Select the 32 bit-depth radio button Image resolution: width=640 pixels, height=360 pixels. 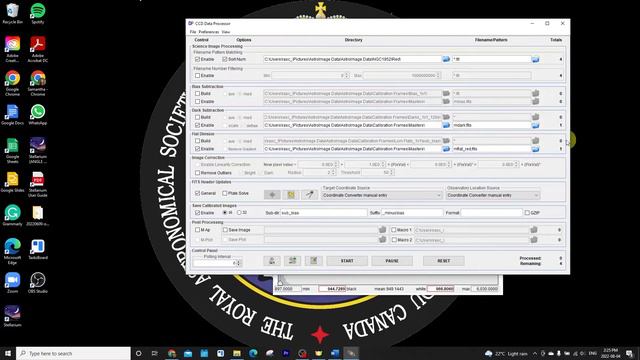pyautogui.click(x=239, y=213)
